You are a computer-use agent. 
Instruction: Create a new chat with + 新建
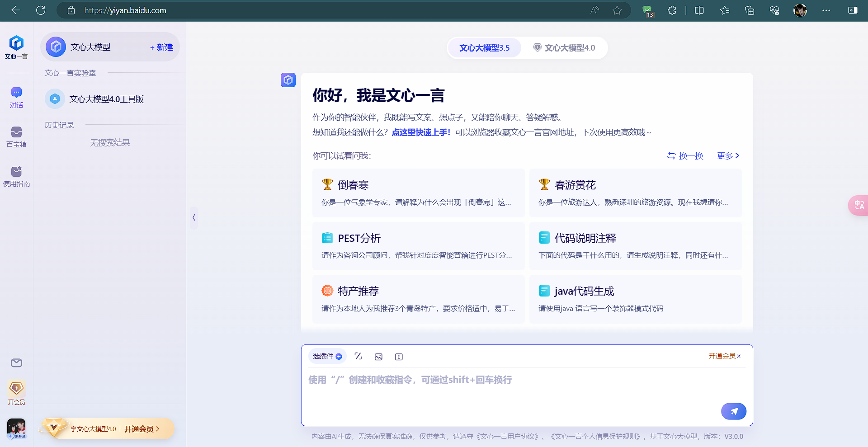pos(161,47)
